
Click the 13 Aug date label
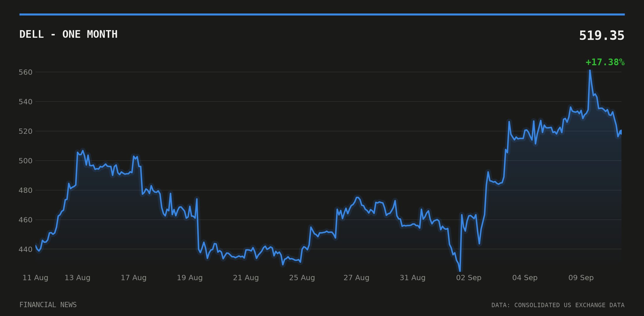(77, 278)
